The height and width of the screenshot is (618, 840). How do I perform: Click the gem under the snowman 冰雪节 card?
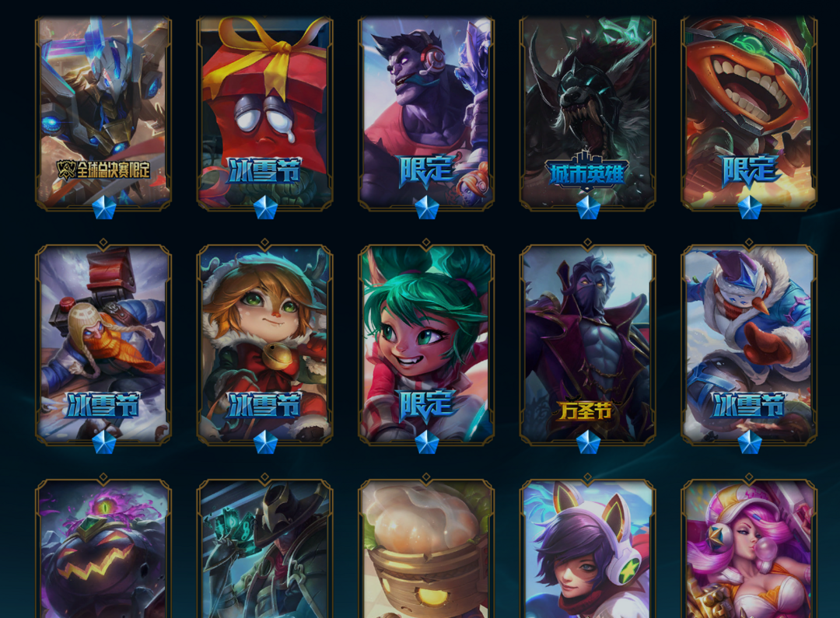click(750, 442)
